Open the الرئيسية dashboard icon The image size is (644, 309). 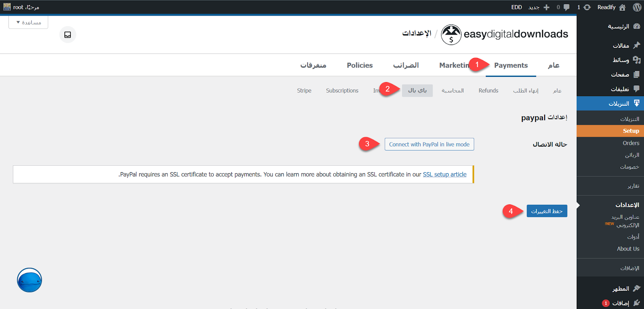[637, 26]
